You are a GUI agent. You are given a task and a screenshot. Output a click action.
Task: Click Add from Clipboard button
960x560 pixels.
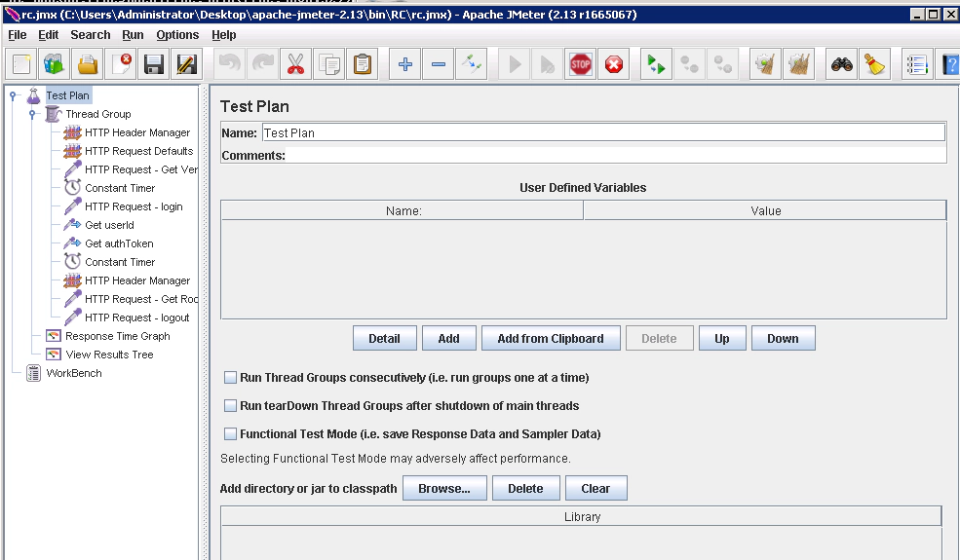[x=551, y=339]
